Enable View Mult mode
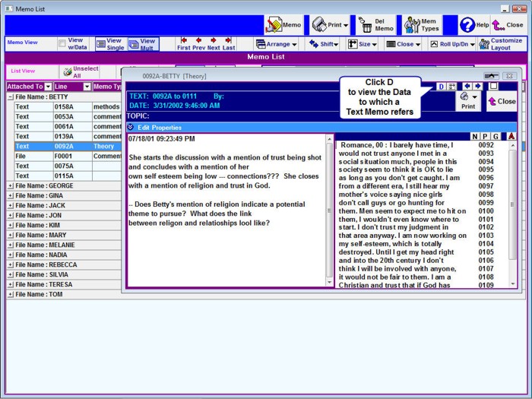 point(142,44)
